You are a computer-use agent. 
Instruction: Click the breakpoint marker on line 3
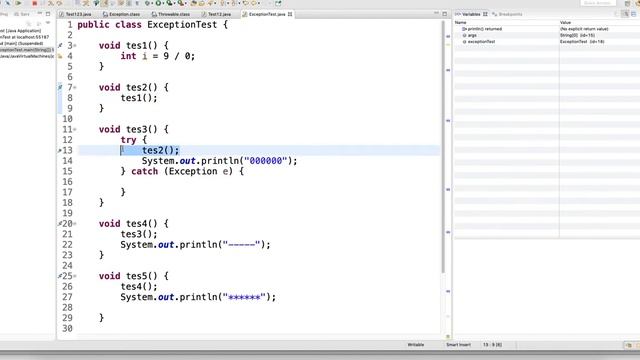(x=60, y=45)
